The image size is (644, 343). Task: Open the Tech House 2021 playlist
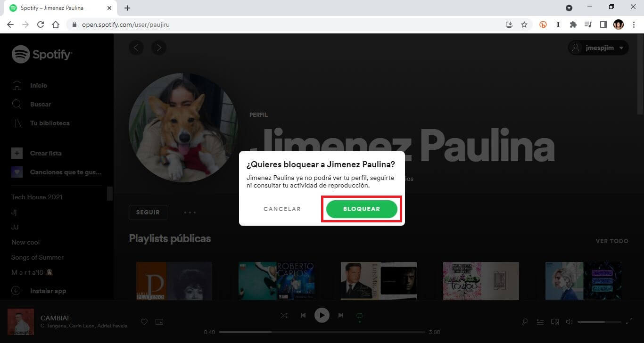(x=37, y=197)
